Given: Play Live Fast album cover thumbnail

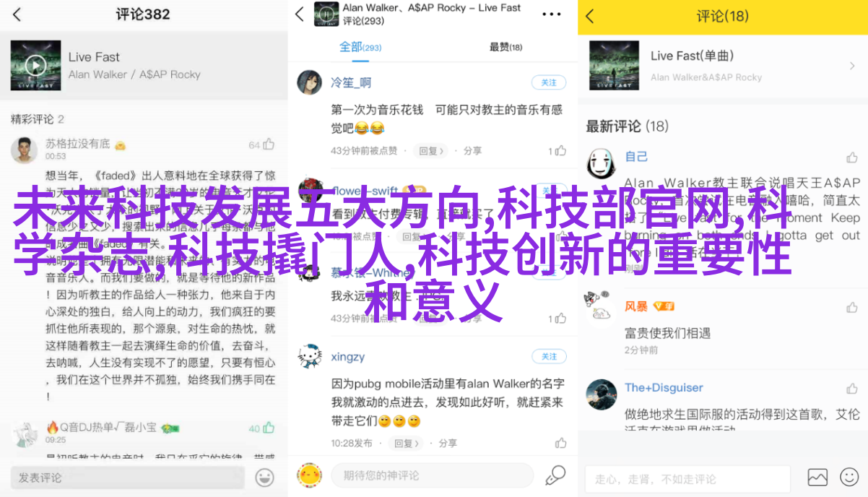Looking at the screenshot, I should [x=35, y=65].
